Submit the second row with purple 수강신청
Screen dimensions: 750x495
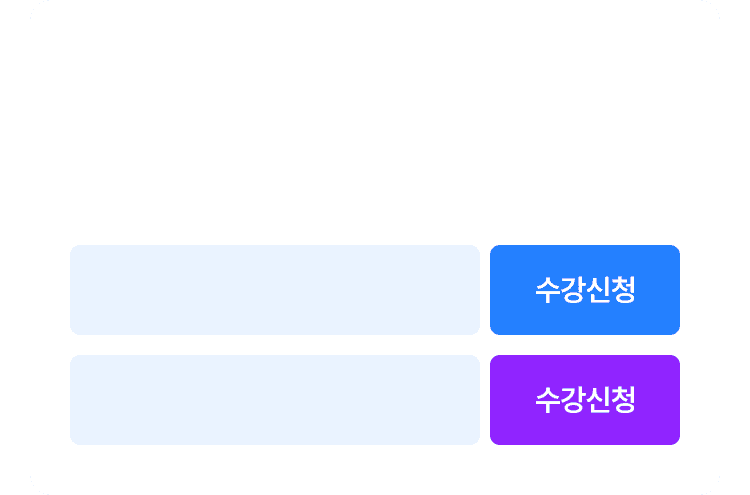(585, 400)
